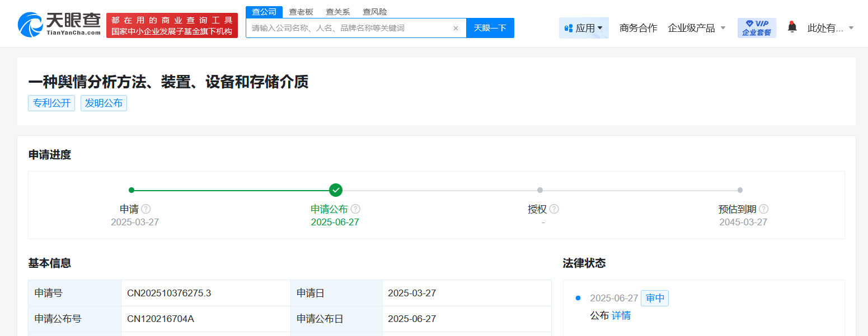
Task: Click help icon next to 授权
Action: coord(554,209)
